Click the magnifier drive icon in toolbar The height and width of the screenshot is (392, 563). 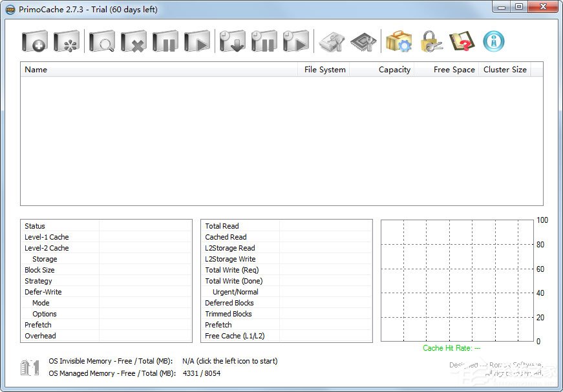pos(101,42)
